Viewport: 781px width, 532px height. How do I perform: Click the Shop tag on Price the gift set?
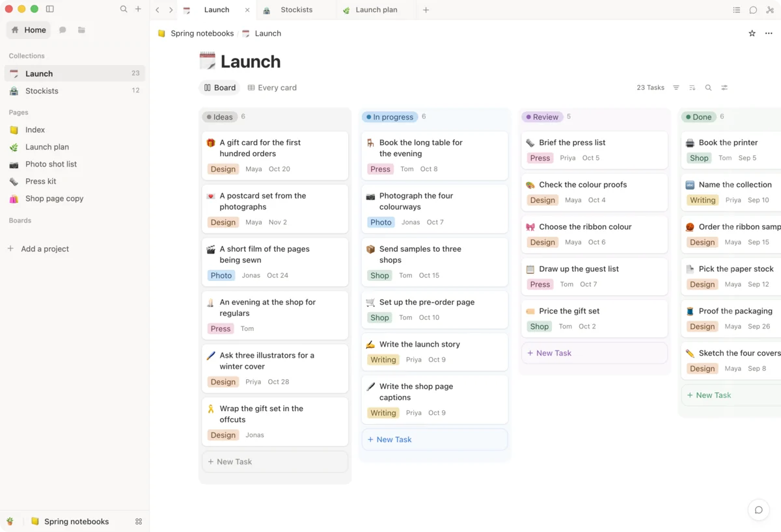coord(540,326)
